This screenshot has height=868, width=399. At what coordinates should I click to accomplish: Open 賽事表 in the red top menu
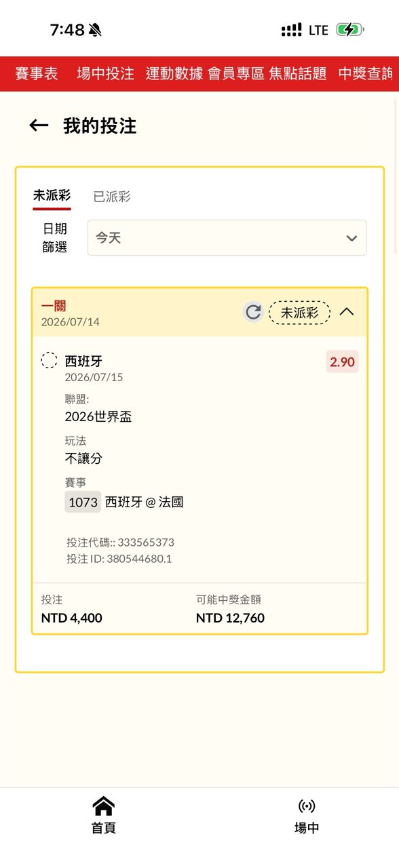tap(37, 74)
